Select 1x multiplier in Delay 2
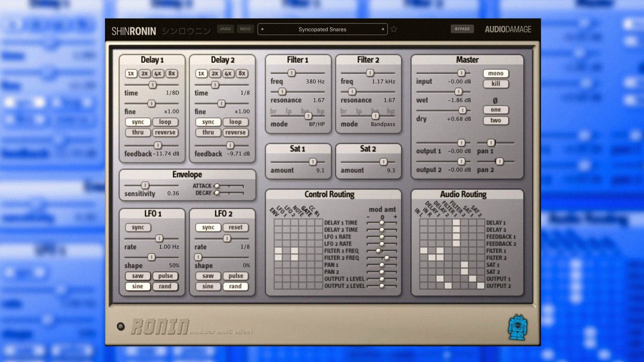Viewport: 644px width, 362px height. (x=201, y=74)
